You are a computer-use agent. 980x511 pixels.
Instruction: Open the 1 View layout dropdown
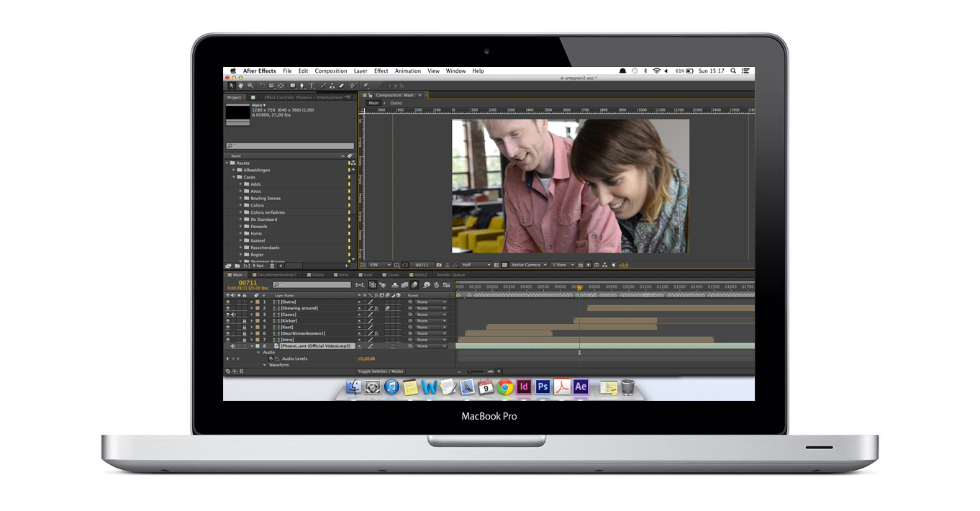(x=562, y=265)
